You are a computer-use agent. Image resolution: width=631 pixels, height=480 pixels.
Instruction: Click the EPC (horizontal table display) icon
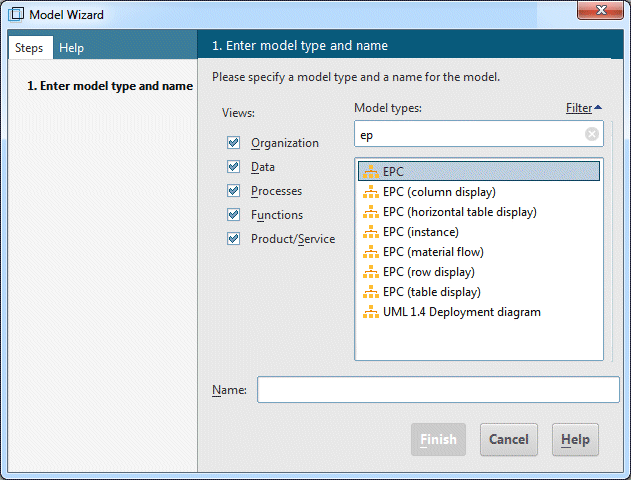click(x=371, y=212)
